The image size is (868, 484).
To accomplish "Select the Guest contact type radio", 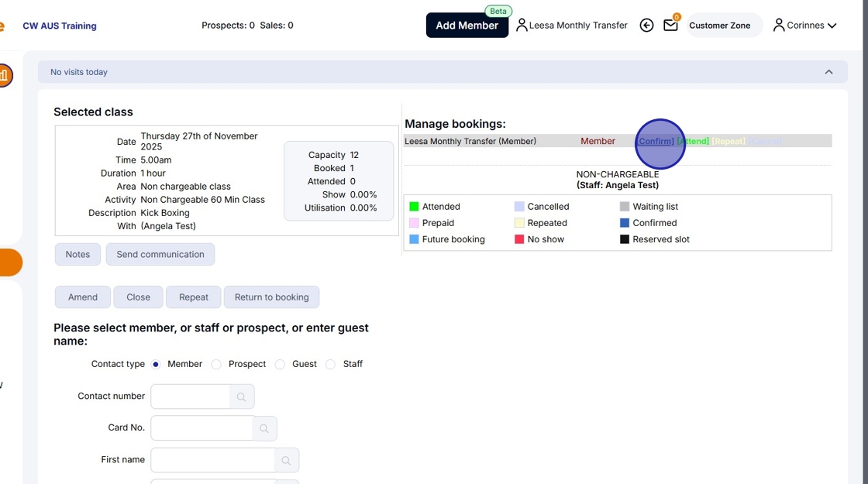I will [x=280, y=364].
